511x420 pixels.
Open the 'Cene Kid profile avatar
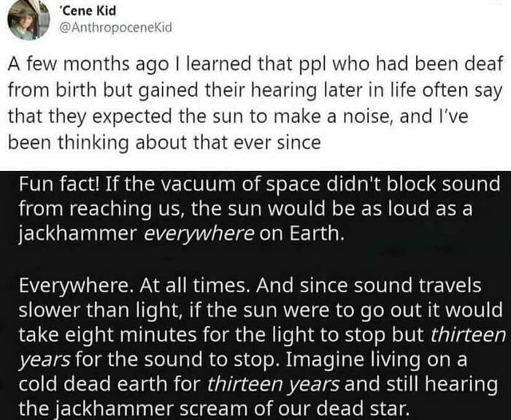[x=28, y=20]
